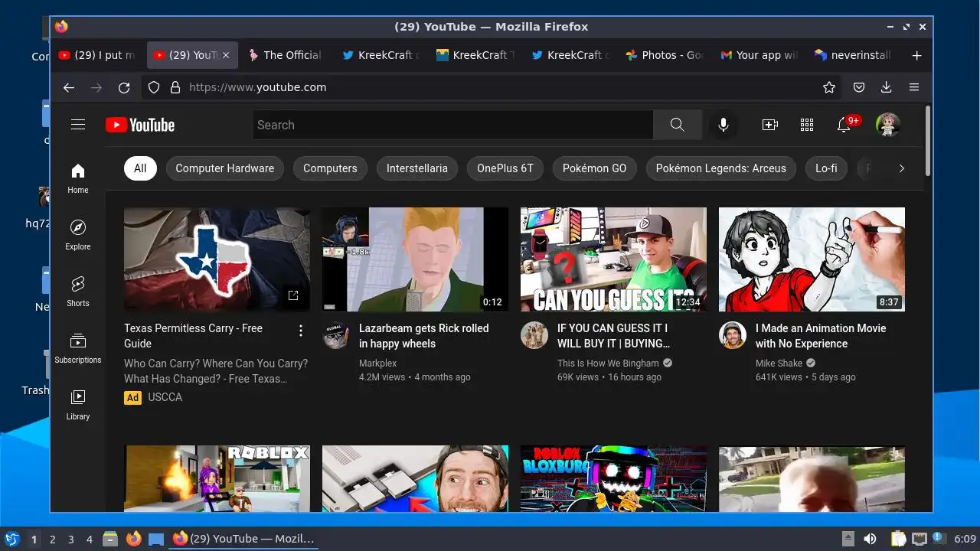This screenshot has height=551, width=980.
Task: Launch Firefox from taskbar launcher icon
Action: (134, 539)
